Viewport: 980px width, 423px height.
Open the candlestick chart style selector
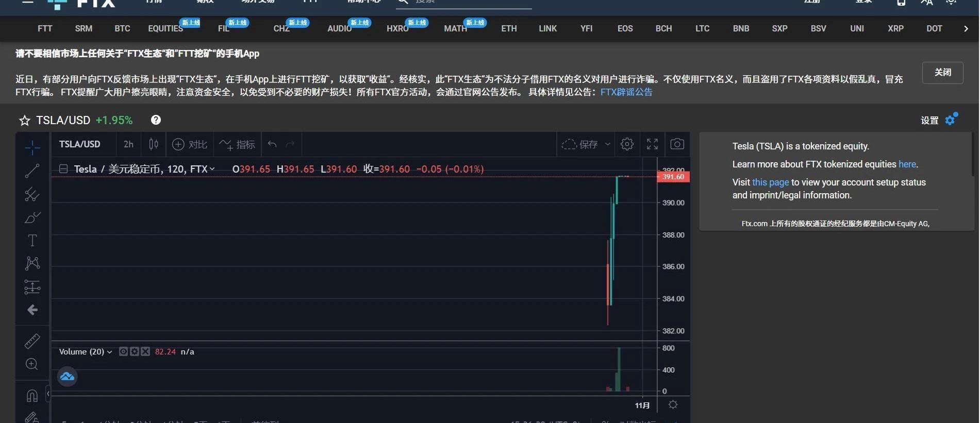pyautogui.click(x=154, y=144)
